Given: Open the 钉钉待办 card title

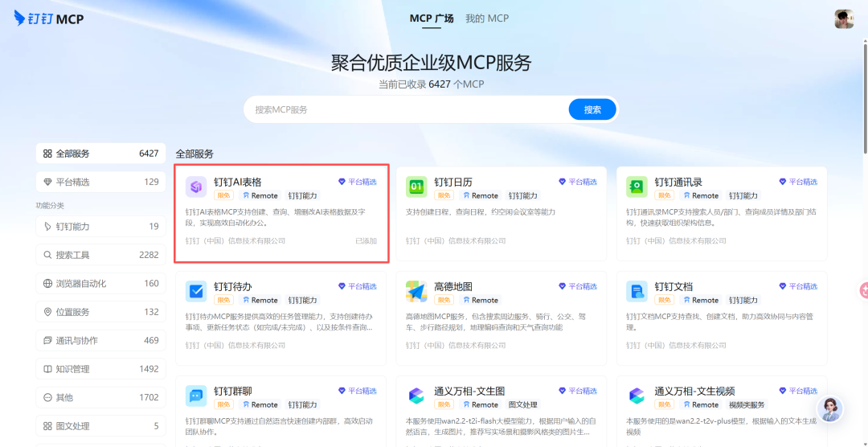Looking at the screenshot, I should point(232,286).
